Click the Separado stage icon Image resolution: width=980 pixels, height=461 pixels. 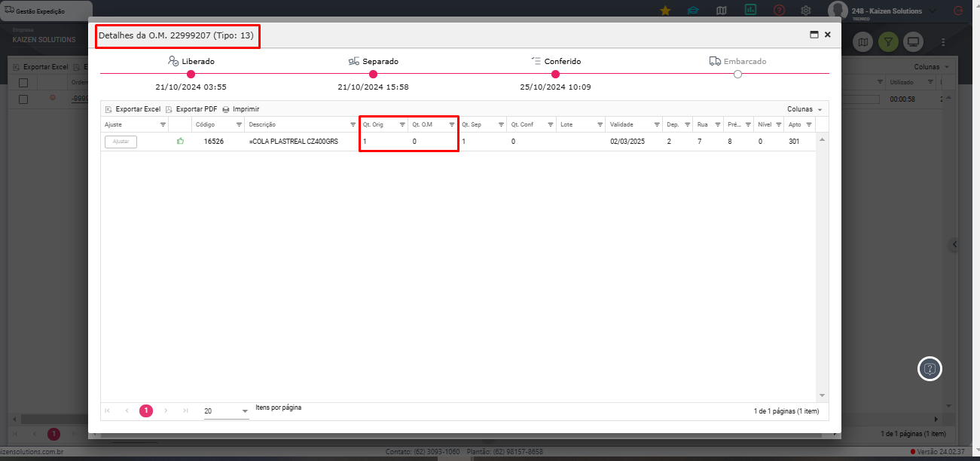click(353, 61)
